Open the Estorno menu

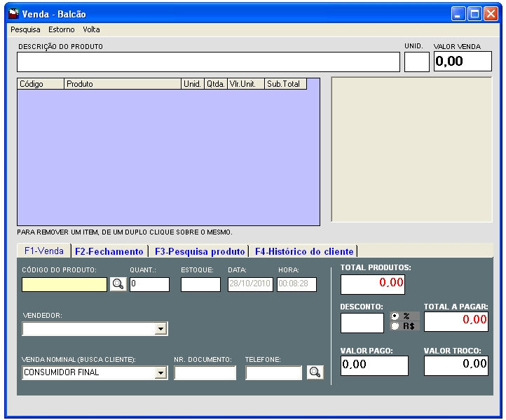[x=62, y=29]
